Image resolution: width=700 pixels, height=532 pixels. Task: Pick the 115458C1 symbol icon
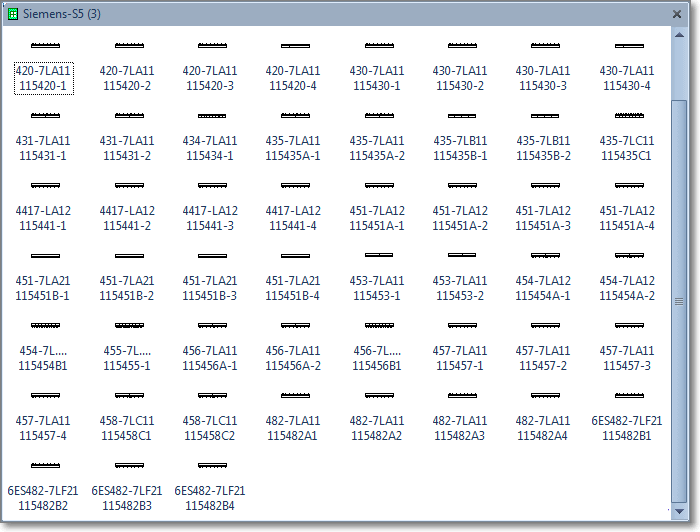pos(129,395)
